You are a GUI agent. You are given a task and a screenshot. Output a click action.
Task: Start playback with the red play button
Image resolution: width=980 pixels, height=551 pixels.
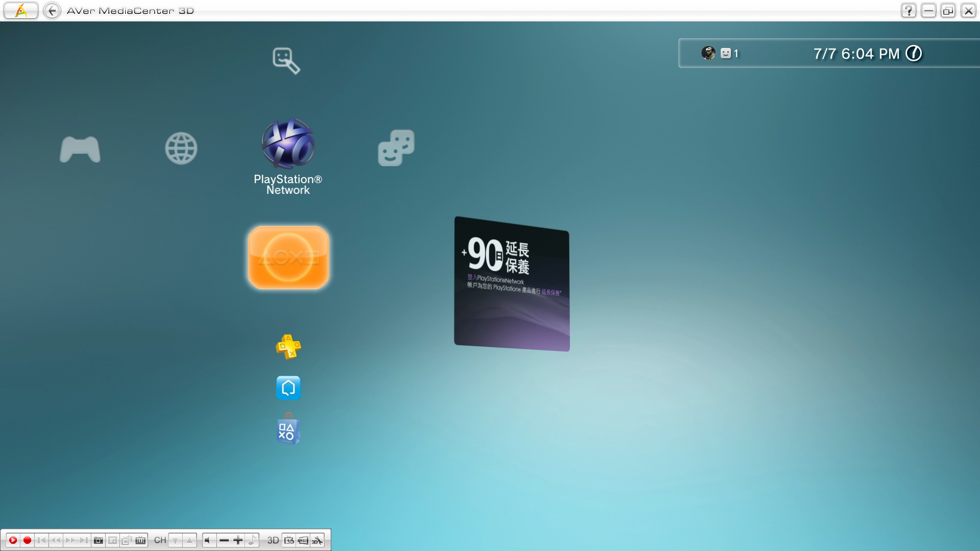[x=13, y=540]
